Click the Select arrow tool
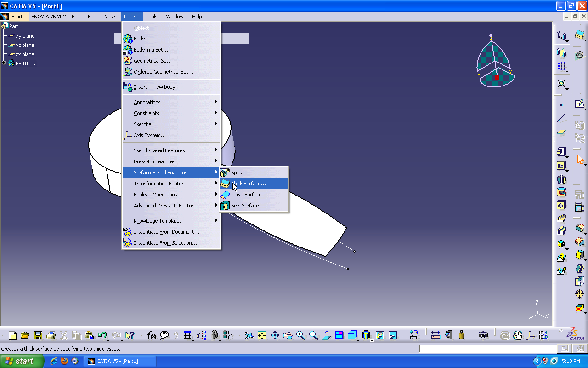The height and width of the screenshot is (368, 588). point(580,160)
